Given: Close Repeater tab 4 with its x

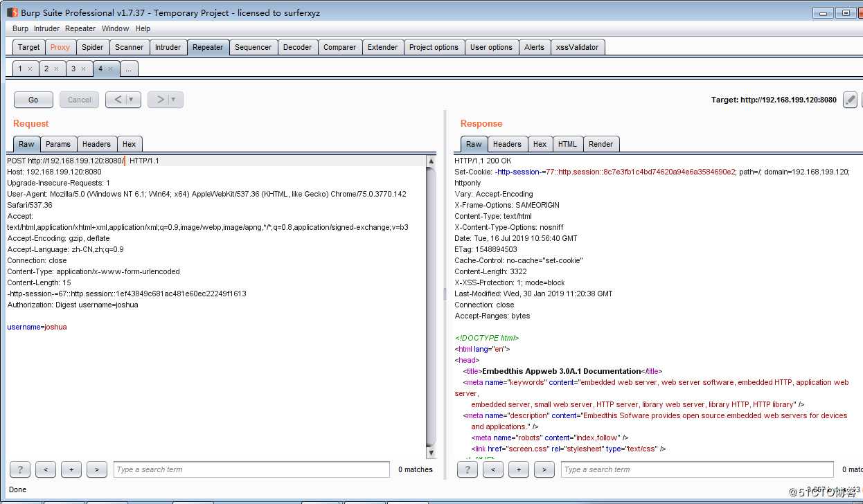Looking at the screenshot, I should (x=110, y=69).
